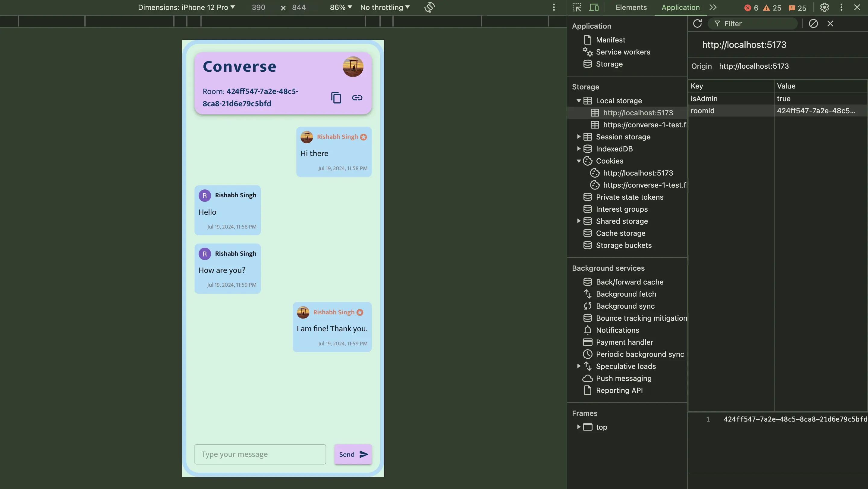Open the 86% zoom dropdown
The width and height of the screenshot is (868, 489).
click(x=341, y=8)
